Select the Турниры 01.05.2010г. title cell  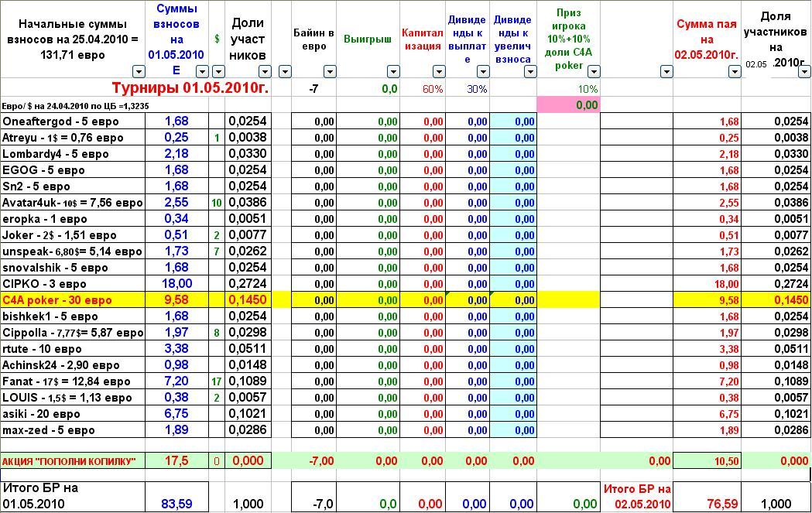click(190, 88)
